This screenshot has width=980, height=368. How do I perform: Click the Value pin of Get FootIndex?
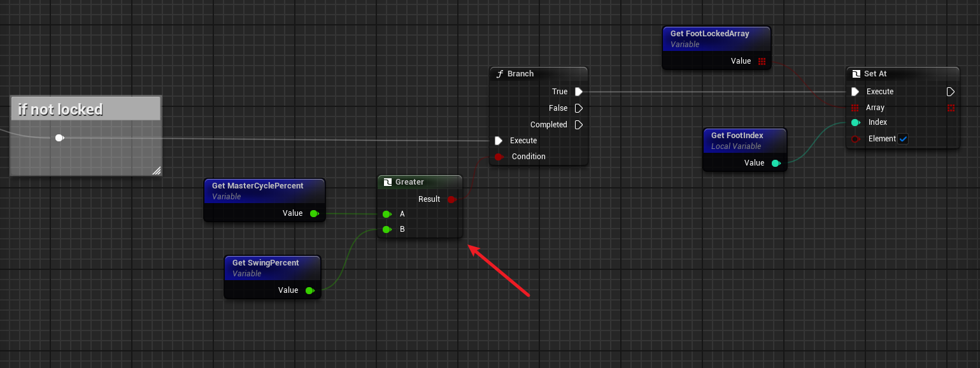click(776, 163)
